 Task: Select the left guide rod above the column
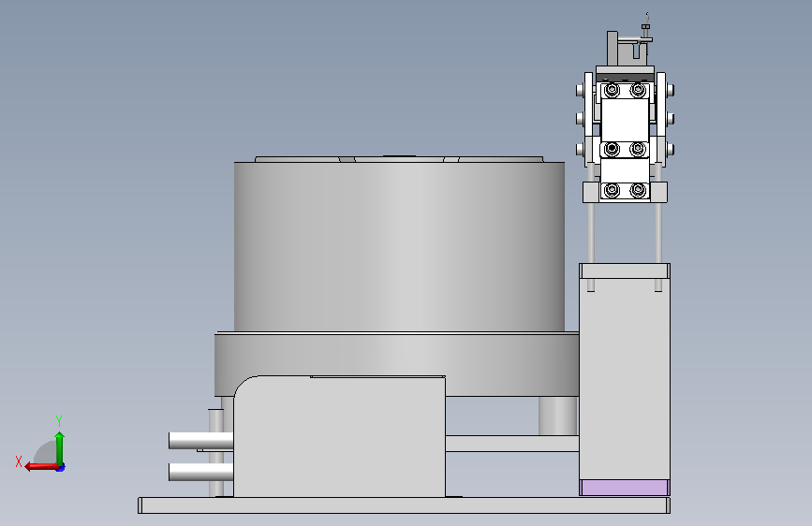coord(591,232)
